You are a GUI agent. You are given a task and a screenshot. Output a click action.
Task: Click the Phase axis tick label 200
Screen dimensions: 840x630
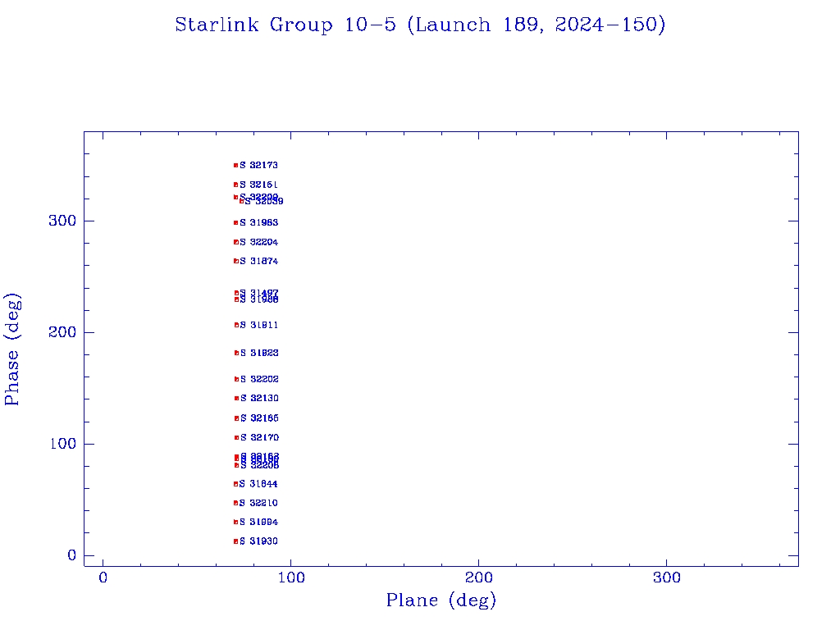pyautogui.click(x=62, y=333)
